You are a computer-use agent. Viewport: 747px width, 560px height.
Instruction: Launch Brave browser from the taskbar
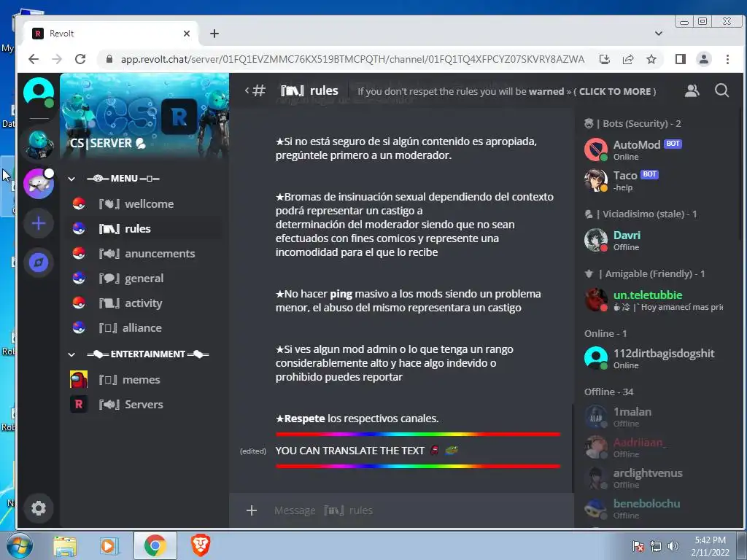pos(201,546)
